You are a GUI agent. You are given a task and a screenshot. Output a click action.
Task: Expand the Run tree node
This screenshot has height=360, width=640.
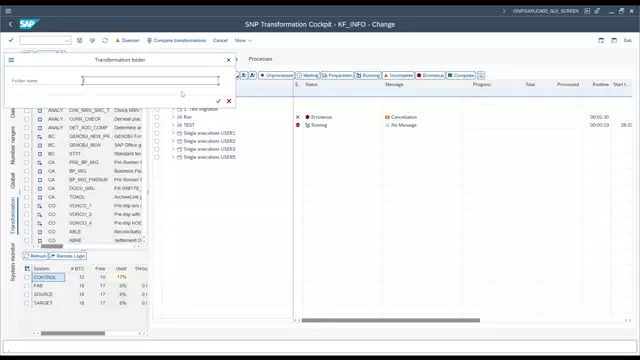(x=173, y=117)
